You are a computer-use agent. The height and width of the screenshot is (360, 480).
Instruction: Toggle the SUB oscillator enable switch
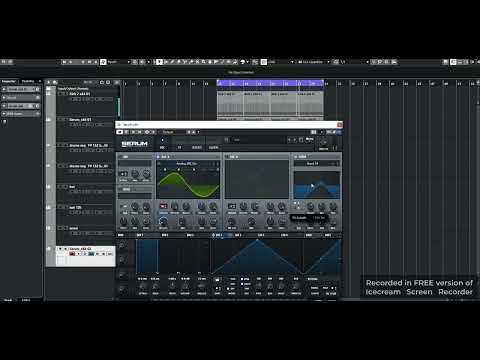click(120, 157)
